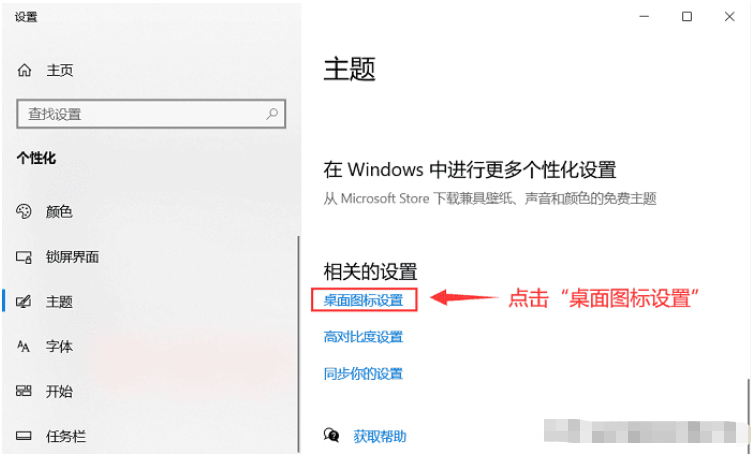Click the search magnifier icon

tap(272, 114)
